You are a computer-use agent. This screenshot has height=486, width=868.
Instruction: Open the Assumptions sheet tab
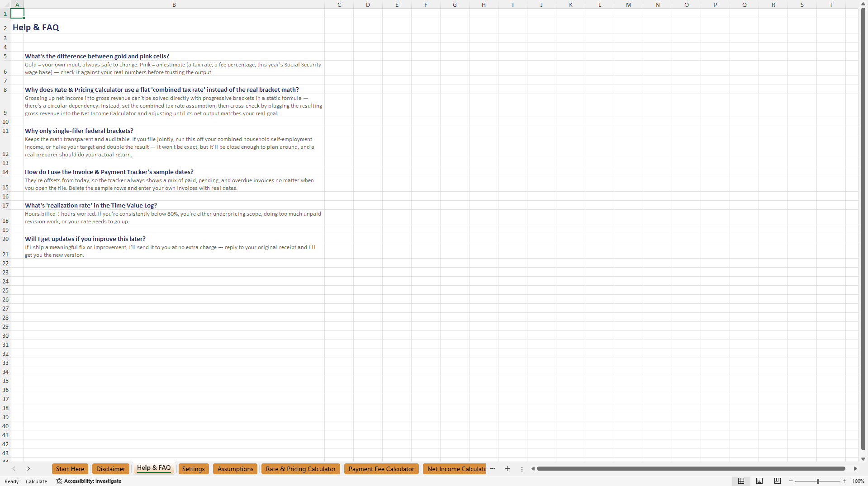pos(235,469)
